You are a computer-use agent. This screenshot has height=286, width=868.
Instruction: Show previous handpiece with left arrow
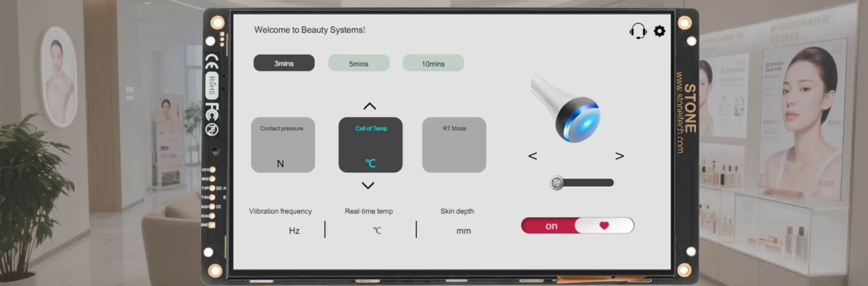click(x=533, y=156)
